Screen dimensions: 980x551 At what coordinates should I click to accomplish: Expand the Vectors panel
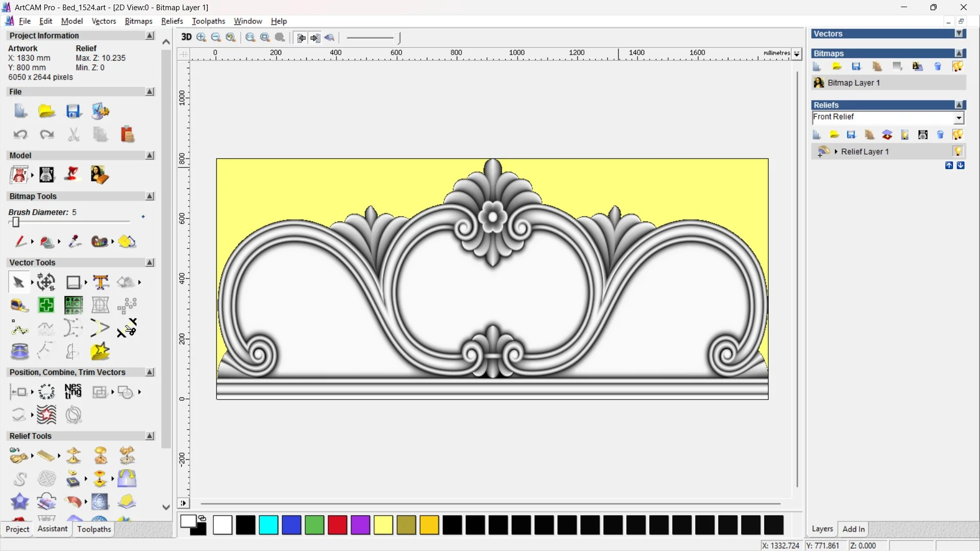pos(959,34)
